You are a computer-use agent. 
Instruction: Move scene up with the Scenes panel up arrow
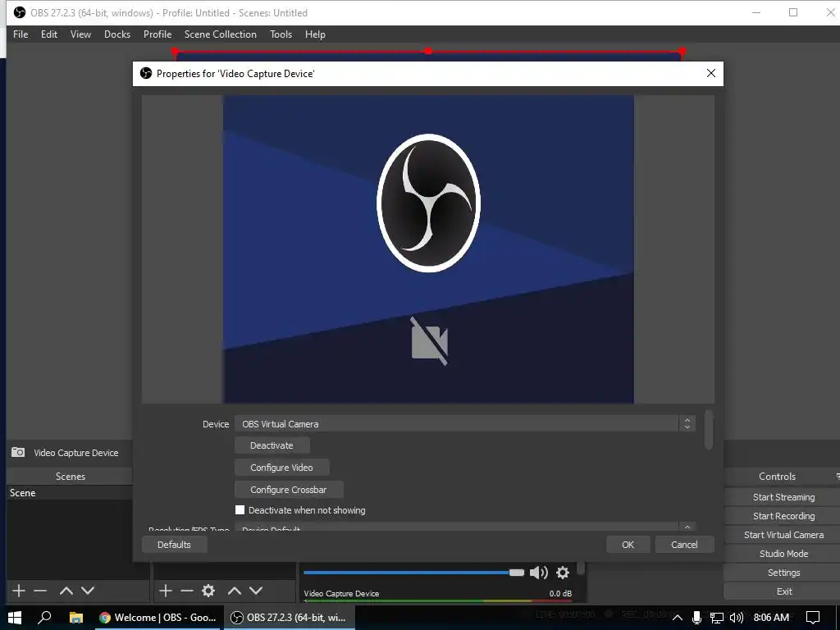coord(66,591)
